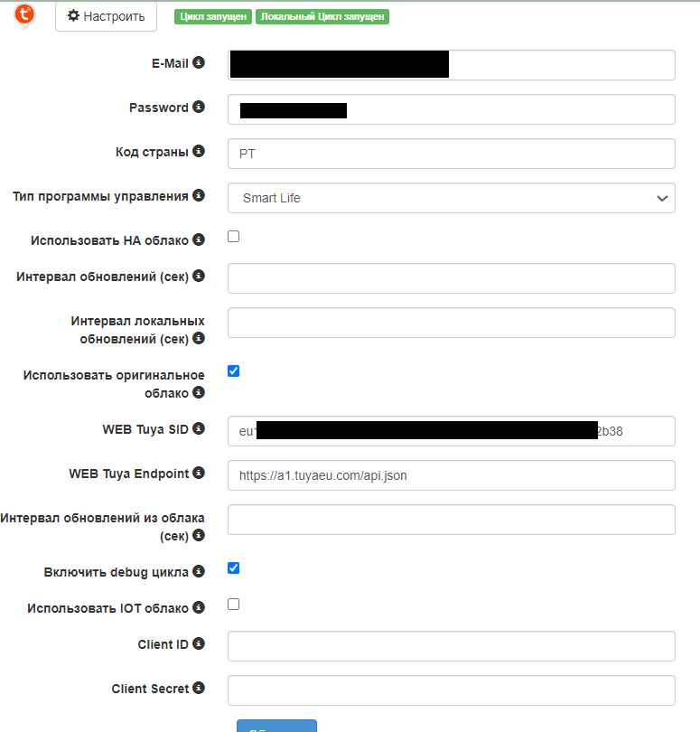Screen dimensions: 700x732
Task: Click the Локальный Цикл запущен badge
Action: tap(322, 16)
